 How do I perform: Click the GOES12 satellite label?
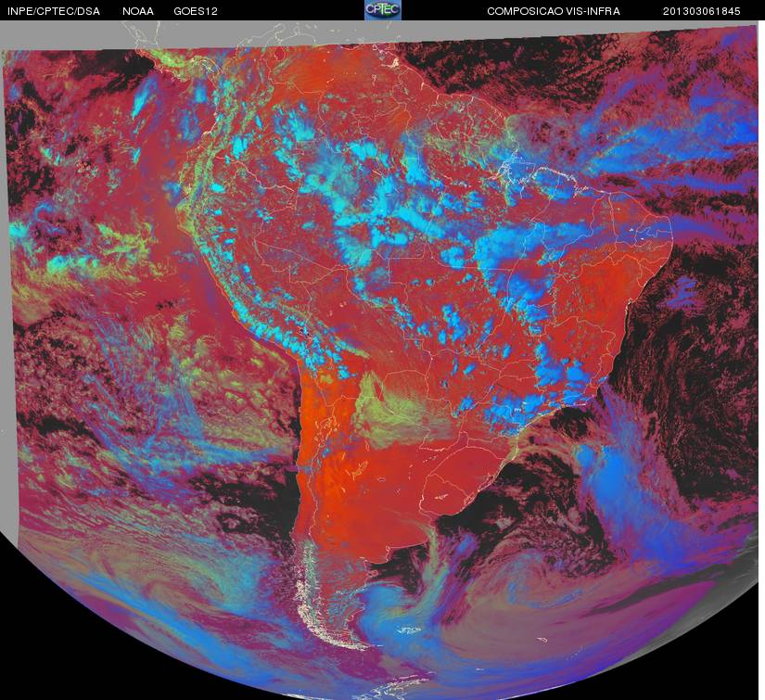tap(196, 11)
